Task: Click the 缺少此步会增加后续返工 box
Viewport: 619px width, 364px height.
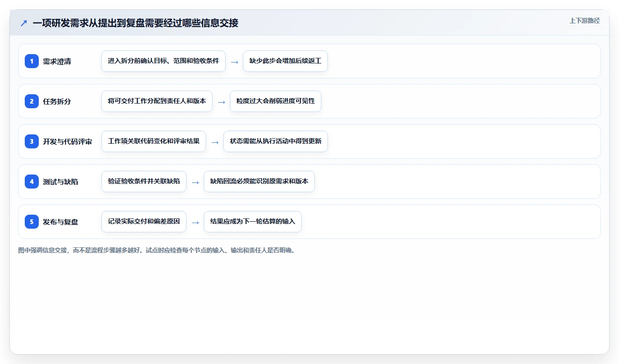Action: (285, 61)
